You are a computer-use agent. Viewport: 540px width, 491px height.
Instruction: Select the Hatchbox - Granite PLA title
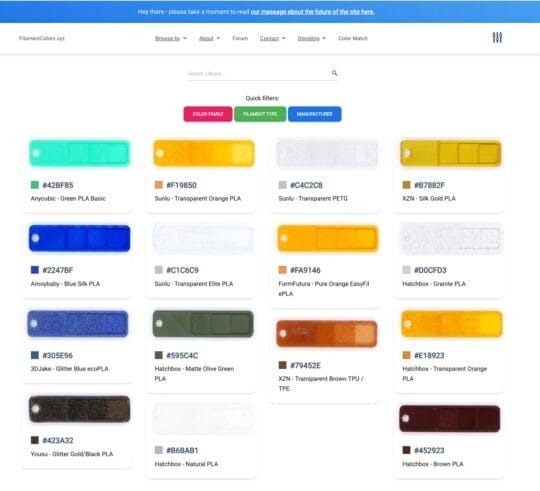tap(434, 284)
